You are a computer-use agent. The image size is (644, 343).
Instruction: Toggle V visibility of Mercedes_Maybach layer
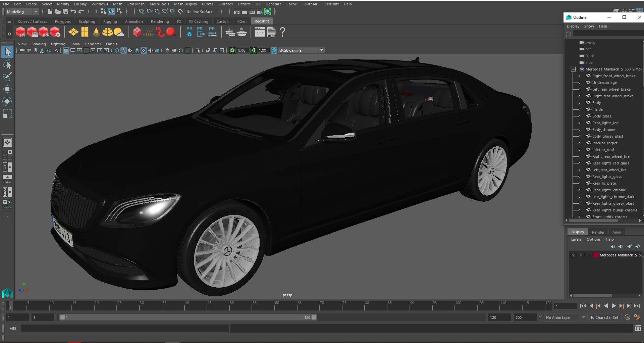click(573, 255)
